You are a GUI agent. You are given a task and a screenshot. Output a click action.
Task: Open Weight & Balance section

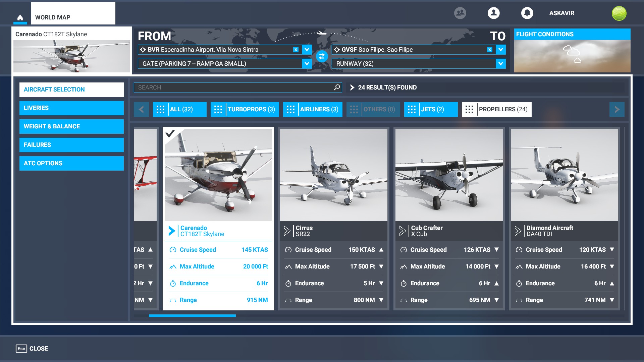point(71,126)
